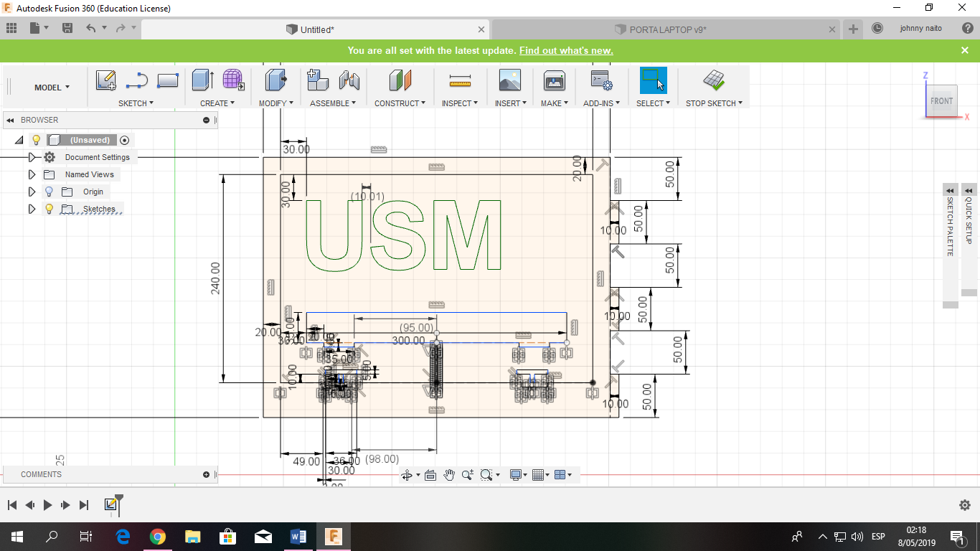Click the 3D Print icon in Make
This screenshot has height=551, width=980.
tap(554, 80)
